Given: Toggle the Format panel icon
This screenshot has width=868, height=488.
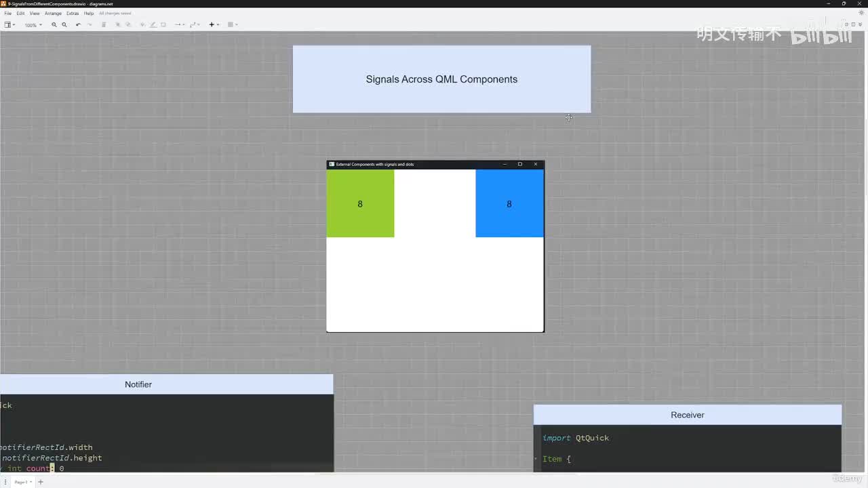Looking at the screenshot, I should point(853,24).
